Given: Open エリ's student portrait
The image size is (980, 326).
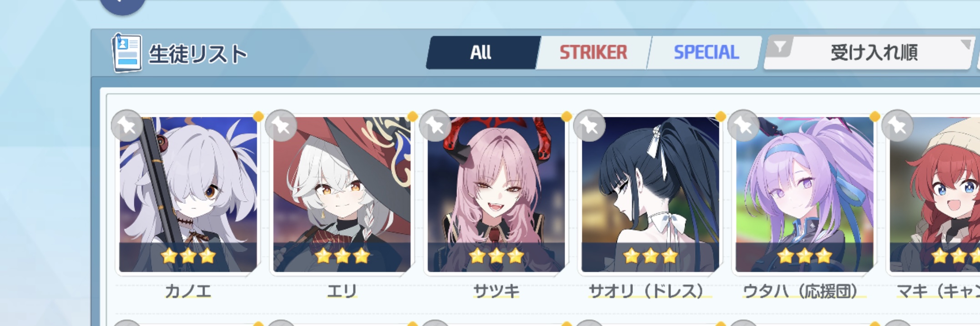Looking at the screenshot, I should point(342,194).
